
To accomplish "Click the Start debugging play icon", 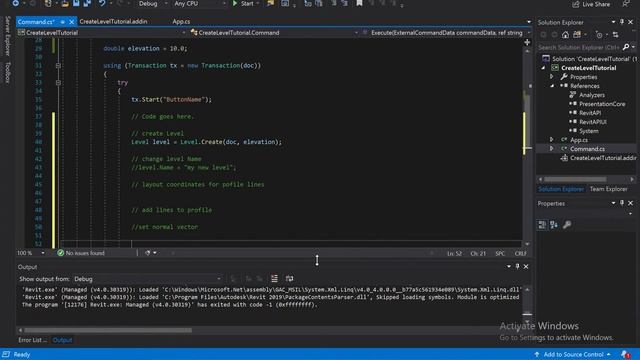I will click(235, 3).
